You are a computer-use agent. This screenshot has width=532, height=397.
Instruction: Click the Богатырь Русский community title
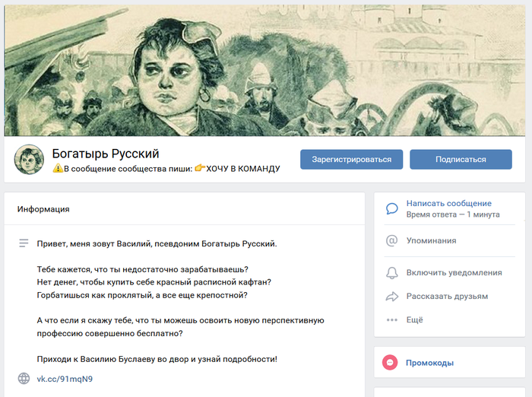[106, 154]
